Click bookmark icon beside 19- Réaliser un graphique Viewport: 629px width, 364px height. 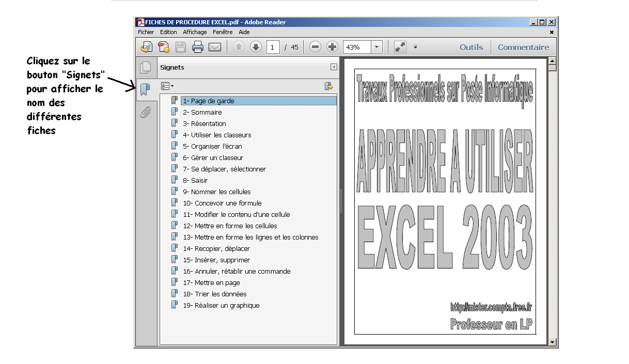pyautogui.click(x=174, y=305)
